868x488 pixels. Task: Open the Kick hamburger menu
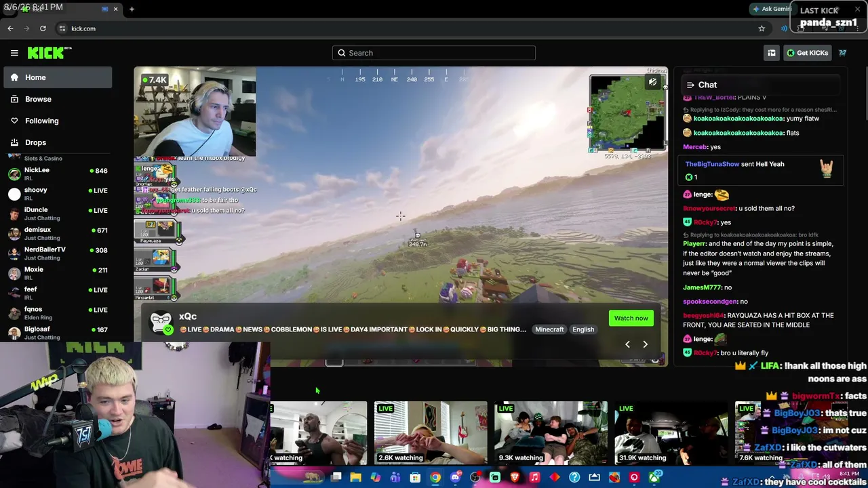14,53
